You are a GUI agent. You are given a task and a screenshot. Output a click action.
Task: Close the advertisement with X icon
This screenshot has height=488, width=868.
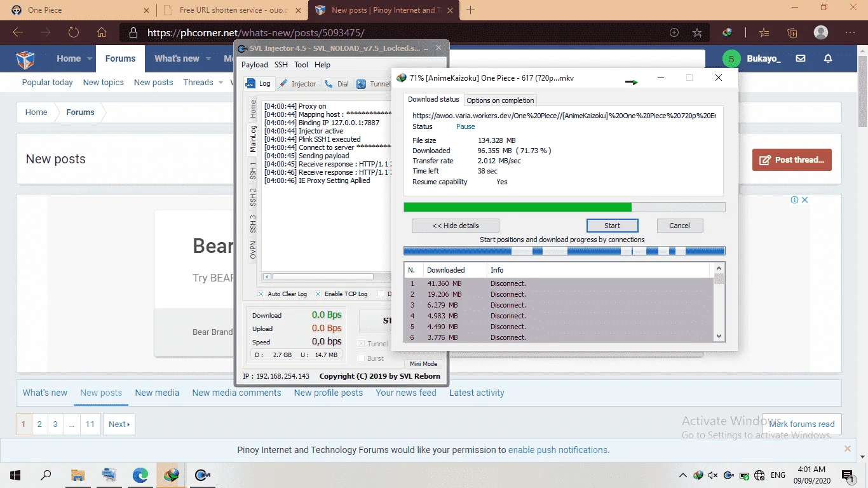coord(804,200)
